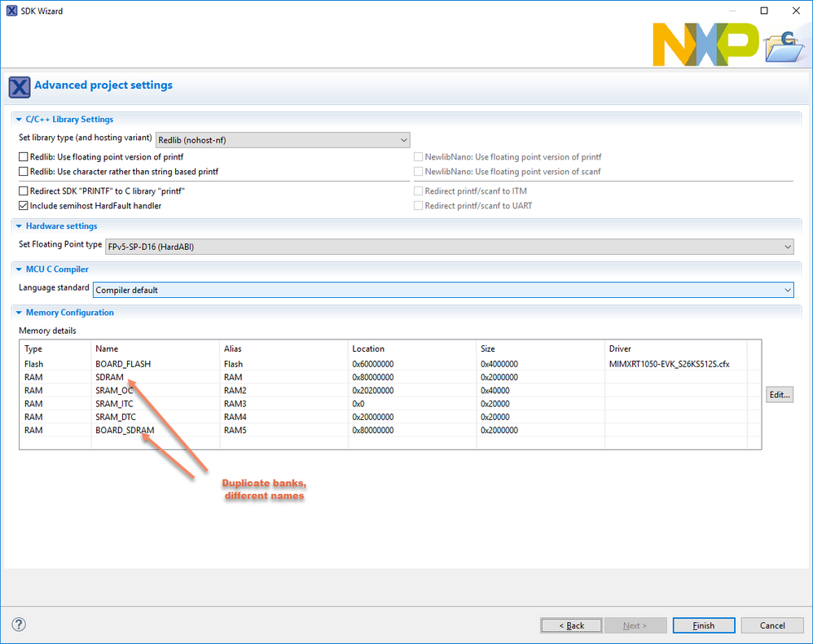
Task: Click the C project folder icon
Action: tap(785, 46)
